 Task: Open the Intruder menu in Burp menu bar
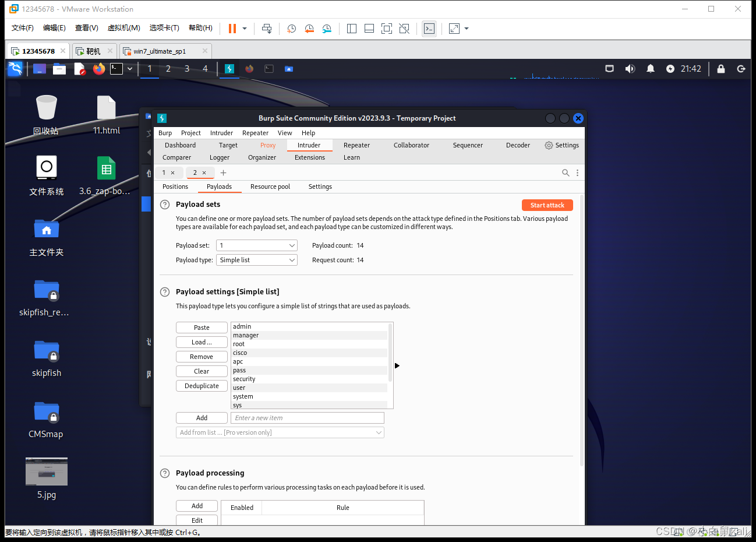pyautogui.click(x=221, y=133)
